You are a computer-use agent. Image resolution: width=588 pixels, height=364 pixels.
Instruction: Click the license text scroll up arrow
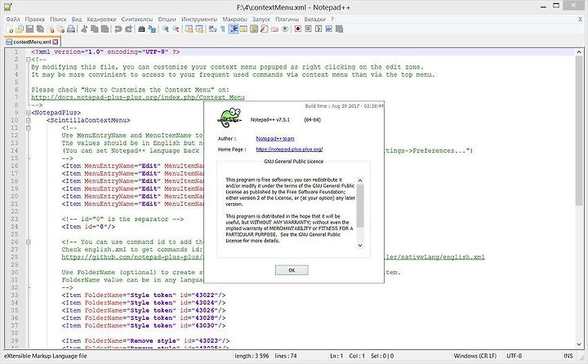[360, 180]
